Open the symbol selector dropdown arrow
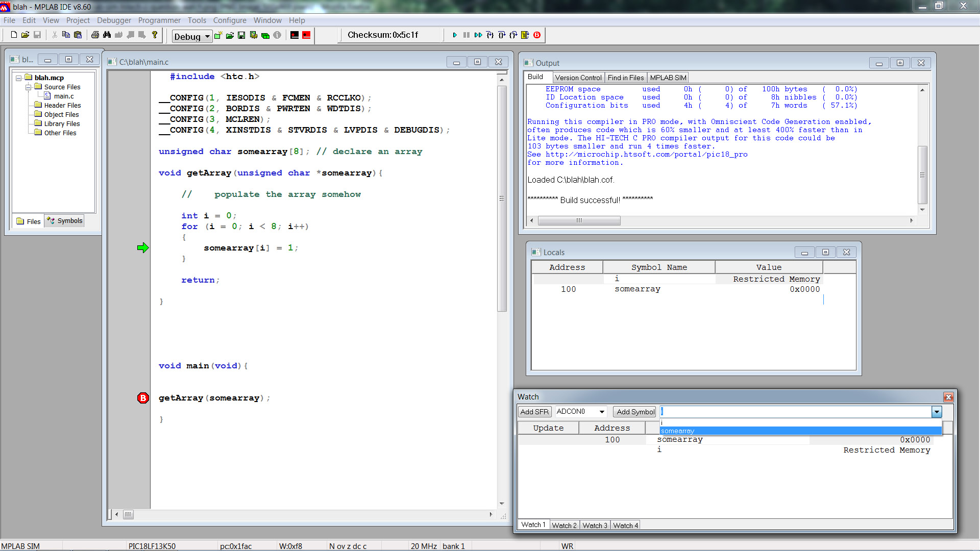The image size is (980, 551). (937, 412)
